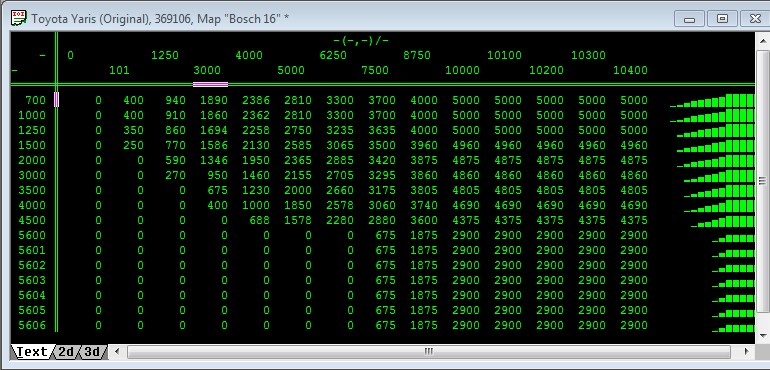Select row header 3500
Image resolution: width=770 pixels, height=370 pixels.
tap(32, 190)
